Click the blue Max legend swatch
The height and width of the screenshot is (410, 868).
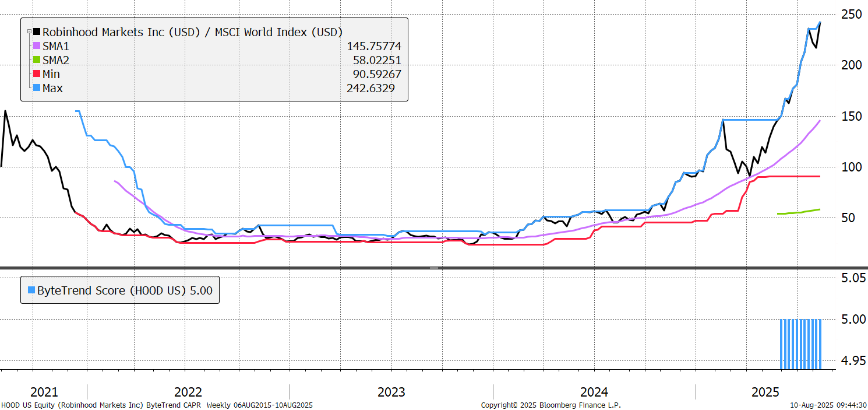[37, 88]
